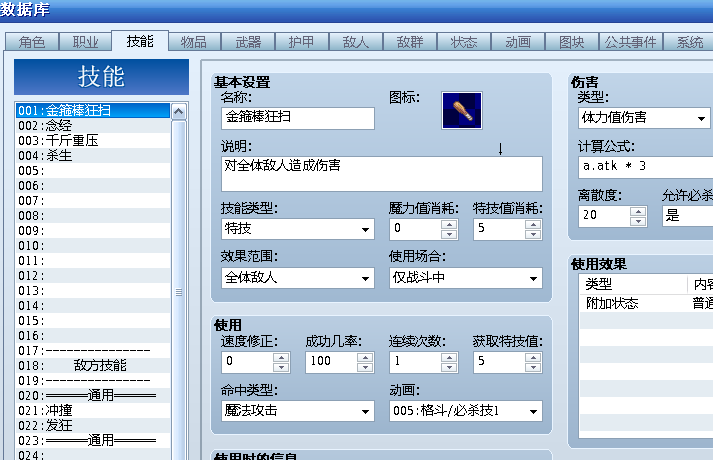The image size is (713, 460).
Task: Decrease 特技值消耗 with the down arrow
Action: (x=533, y=234)
